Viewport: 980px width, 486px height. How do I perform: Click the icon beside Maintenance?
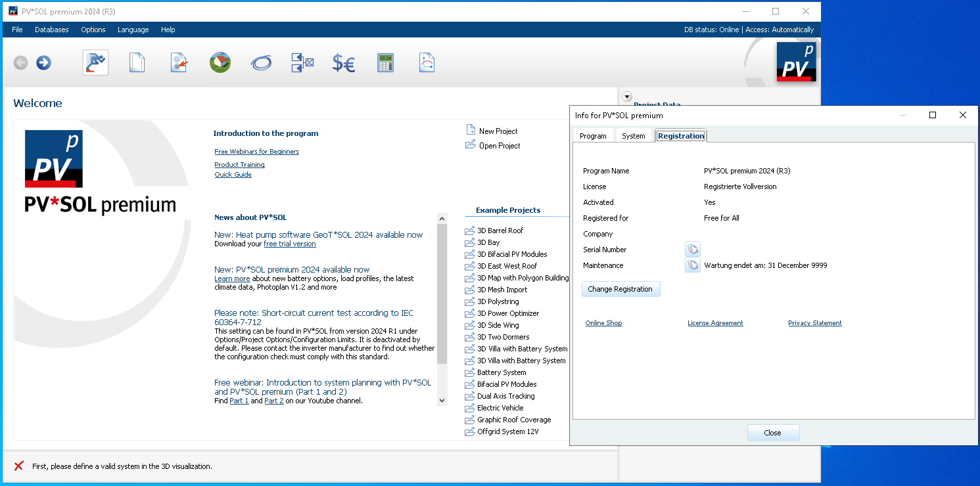click(693, 265)
